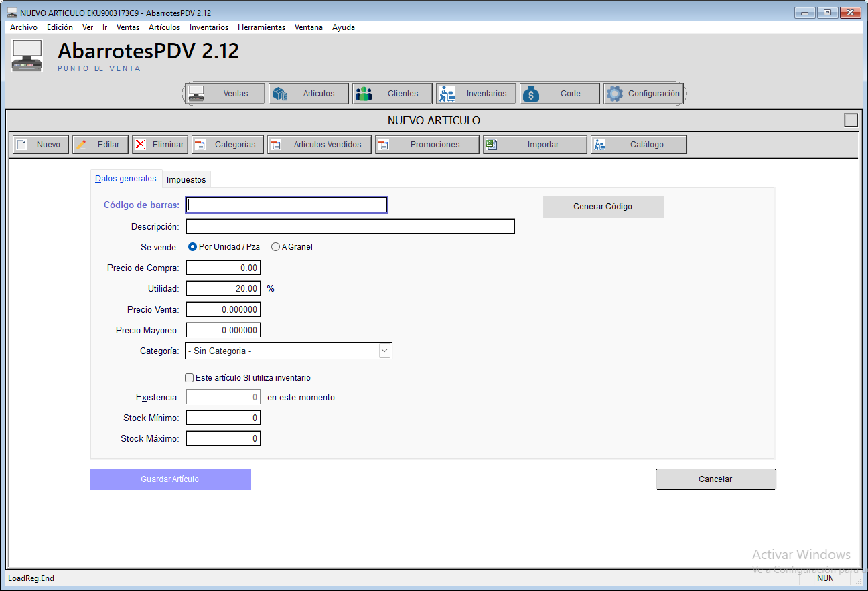Enable Este artículo SI utiliza inventario

(x=248, y=378)
